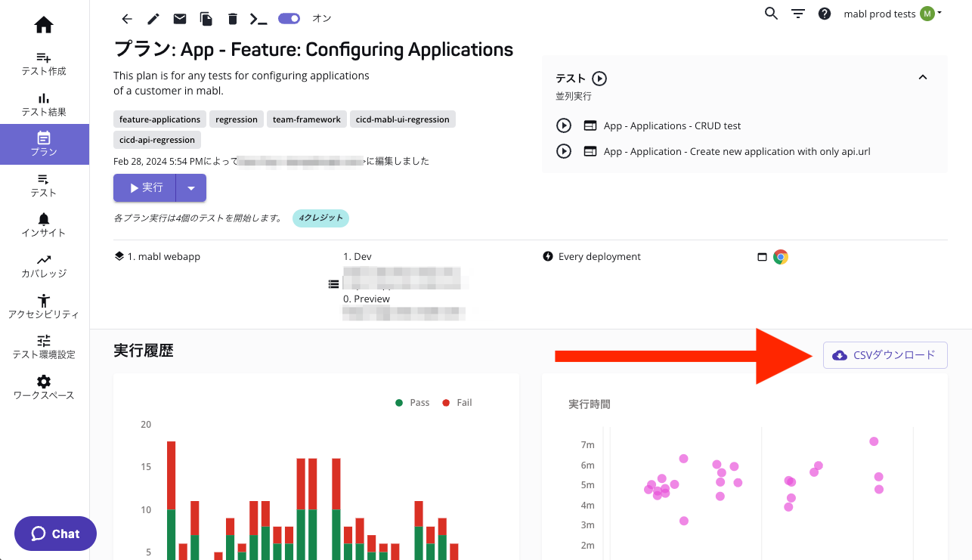
Task: Toggle the Fail legend red dot
Action: 446,403
